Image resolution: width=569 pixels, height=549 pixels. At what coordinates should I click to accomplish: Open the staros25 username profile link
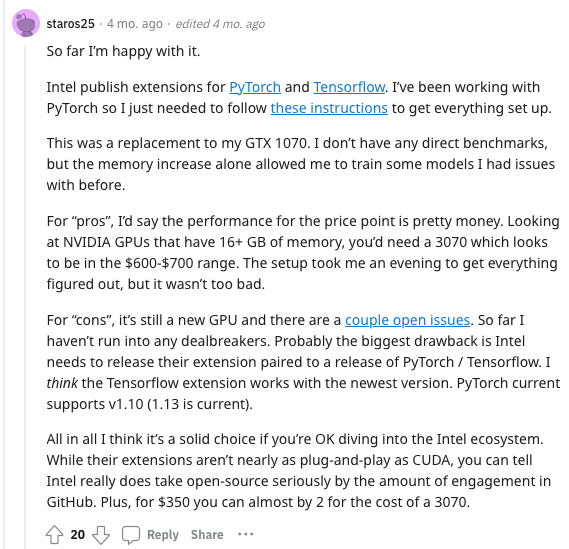[x=70, y=24]
